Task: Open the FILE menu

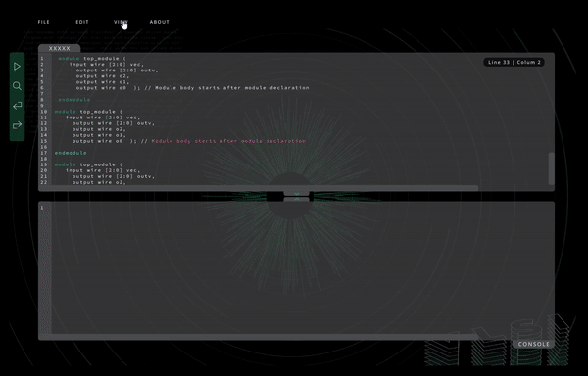Action: point(44,22)
